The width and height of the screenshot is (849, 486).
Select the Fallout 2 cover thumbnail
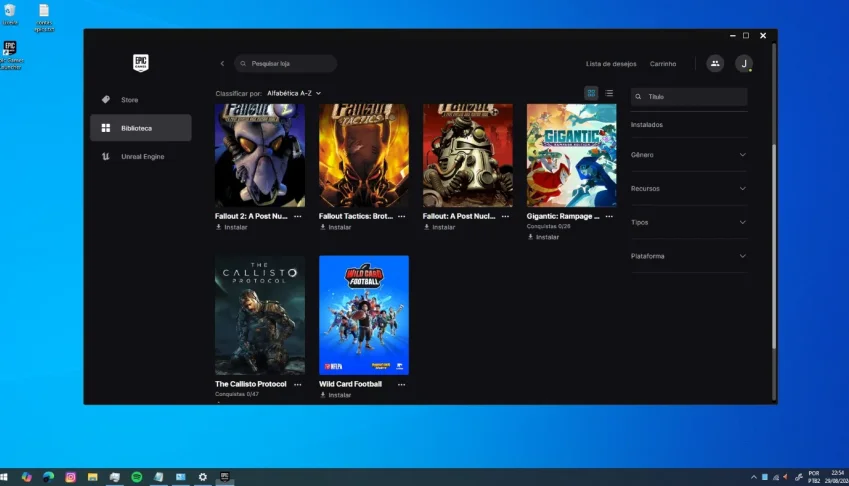(x=260, y=155)
